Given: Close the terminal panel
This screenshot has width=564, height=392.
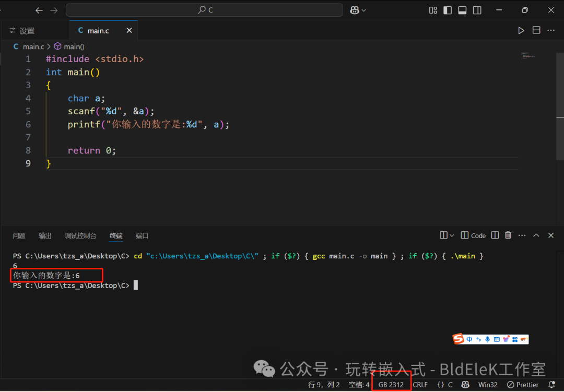Looking at the screenshot, I should coord(551,235).
